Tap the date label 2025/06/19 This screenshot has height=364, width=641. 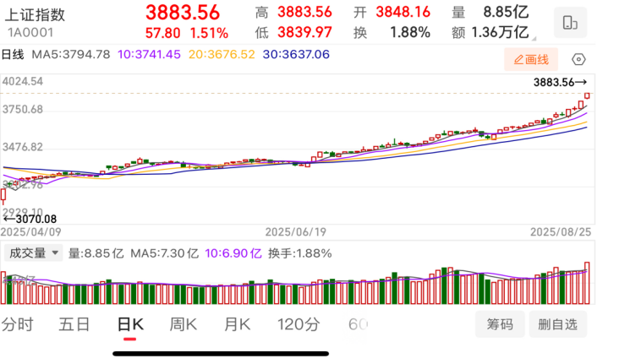pos(296,232)
